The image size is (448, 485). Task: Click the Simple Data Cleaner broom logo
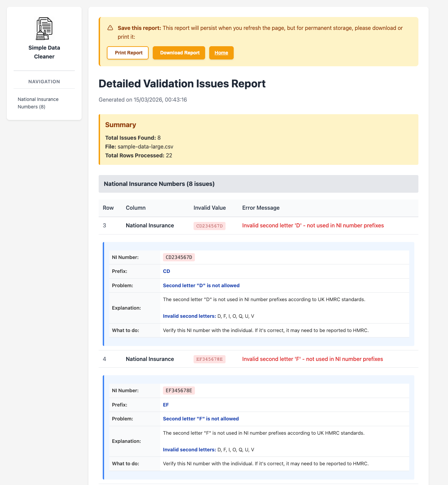click(x=44, y=29)
